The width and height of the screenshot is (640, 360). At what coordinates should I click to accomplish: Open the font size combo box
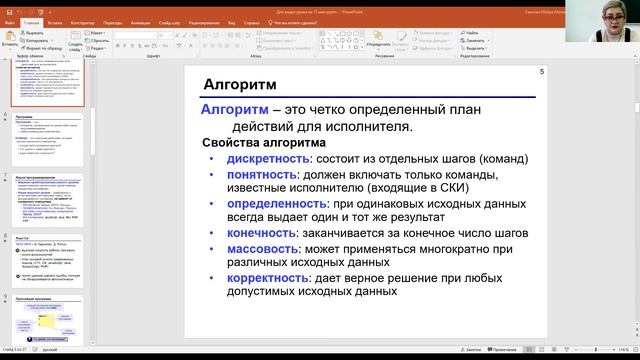166,36
